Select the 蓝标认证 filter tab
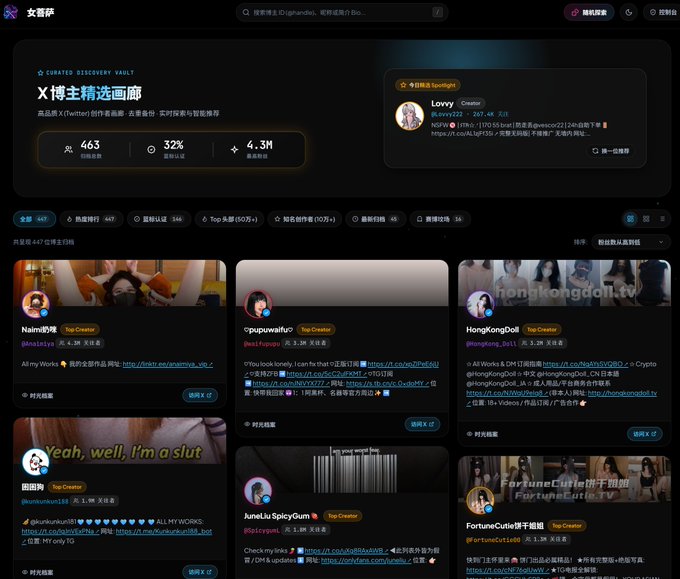 pos(159,219)
